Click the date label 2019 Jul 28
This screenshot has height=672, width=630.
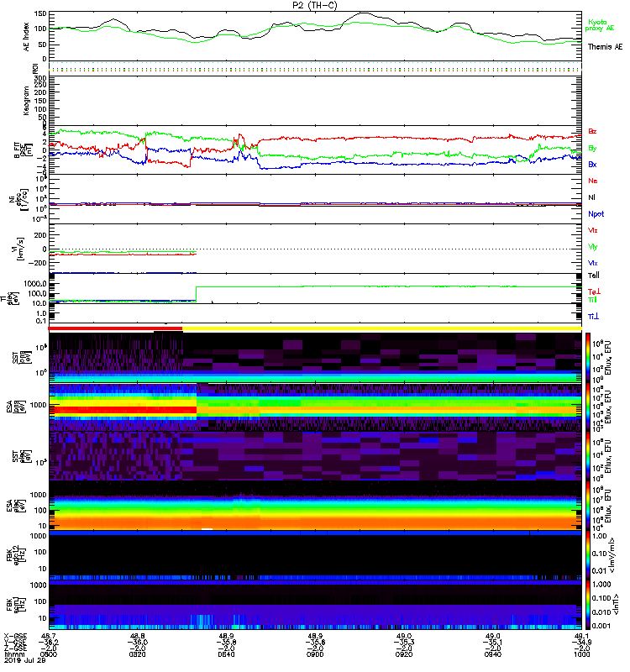click(25, 660)
